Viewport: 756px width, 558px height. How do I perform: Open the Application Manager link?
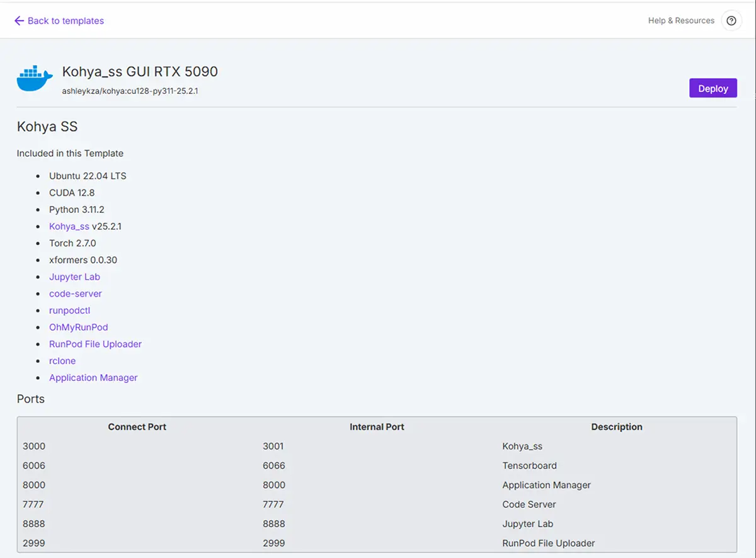point(93,378)
